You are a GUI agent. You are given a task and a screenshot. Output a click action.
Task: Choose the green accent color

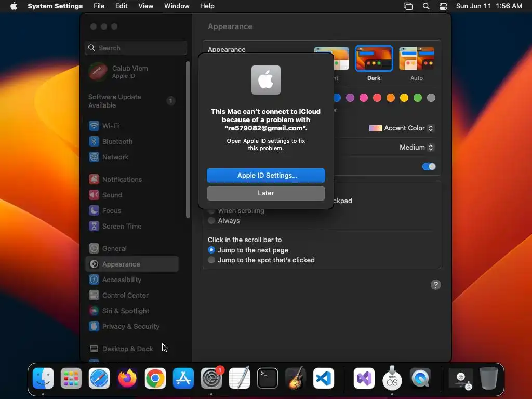pyautogui.click(x=417, y=98)
